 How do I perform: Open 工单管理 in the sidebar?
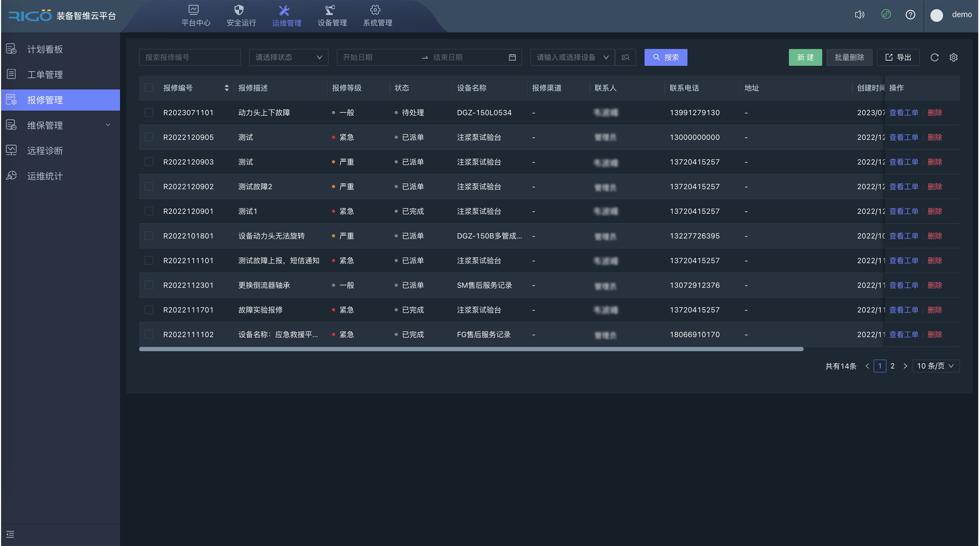(x=45, y=75)
